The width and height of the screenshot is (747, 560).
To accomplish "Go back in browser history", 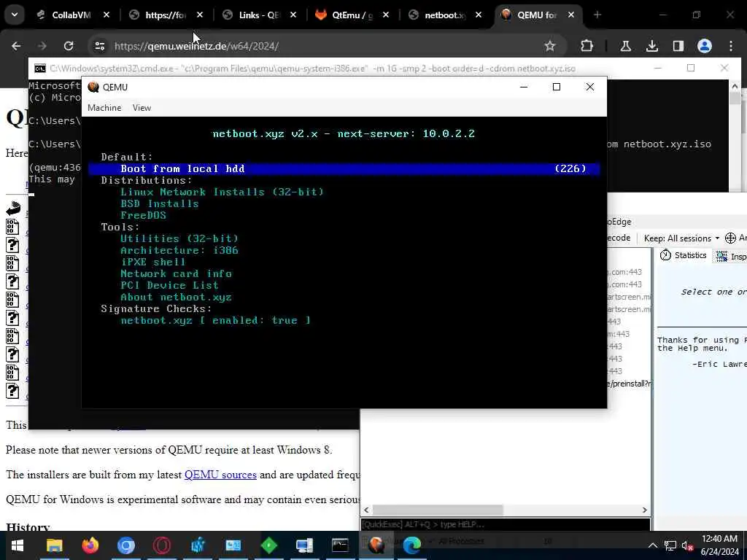I will (16, 46).
